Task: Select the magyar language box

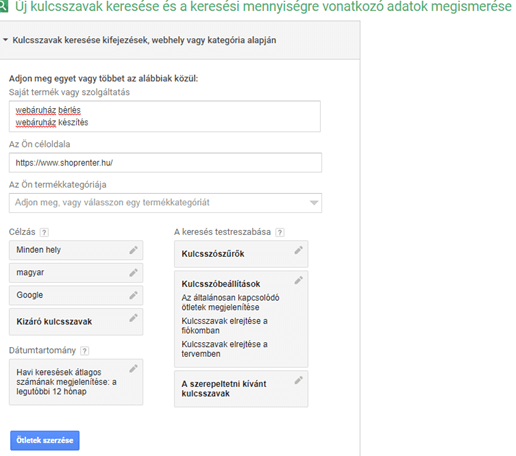Action: point(76,273)
